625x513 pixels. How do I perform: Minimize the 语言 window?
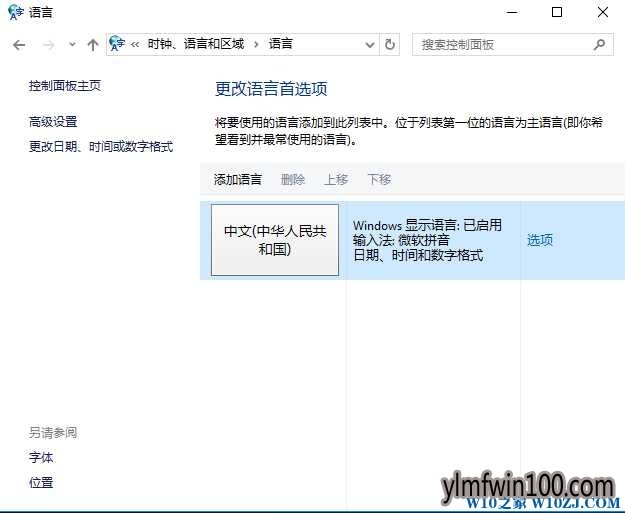512,12
